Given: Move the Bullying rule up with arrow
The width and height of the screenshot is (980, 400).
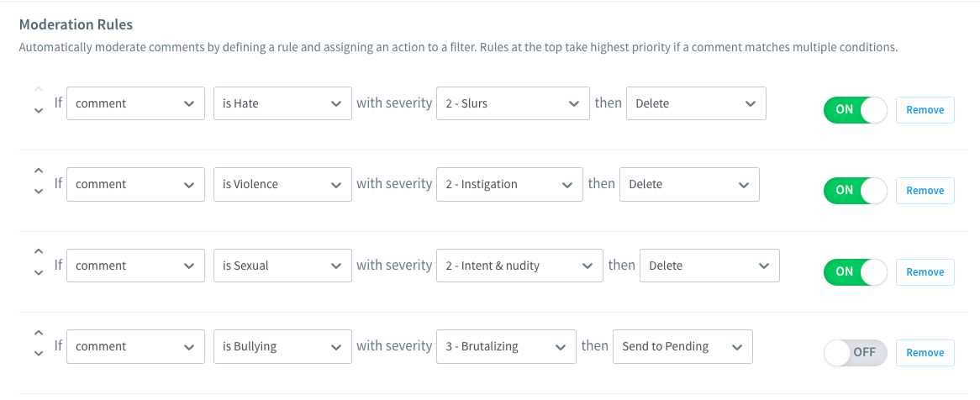Looking at the screenshot, I should 39,334.
